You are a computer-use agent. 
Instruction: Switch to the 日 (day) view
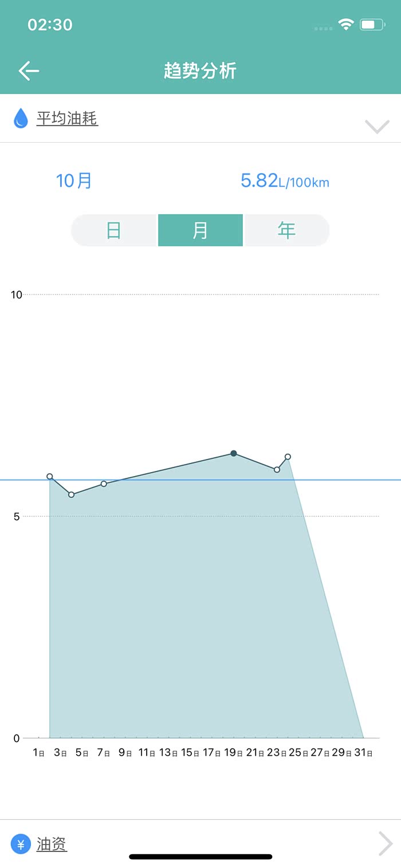point(114,230)
